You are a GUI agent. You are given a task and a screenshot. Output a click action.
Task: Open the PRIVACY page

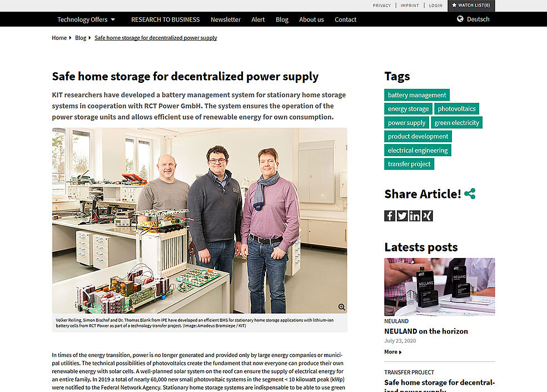382,5
